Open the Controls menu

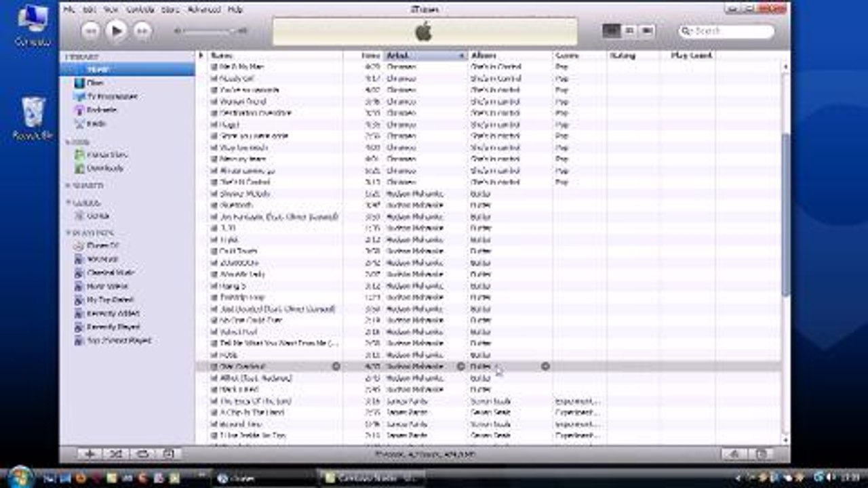140,10
